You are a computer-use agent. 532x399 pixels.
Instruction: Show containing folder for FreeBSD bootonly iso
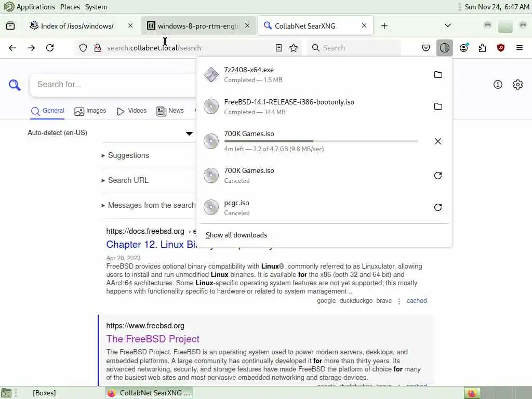tap(438, 107)
